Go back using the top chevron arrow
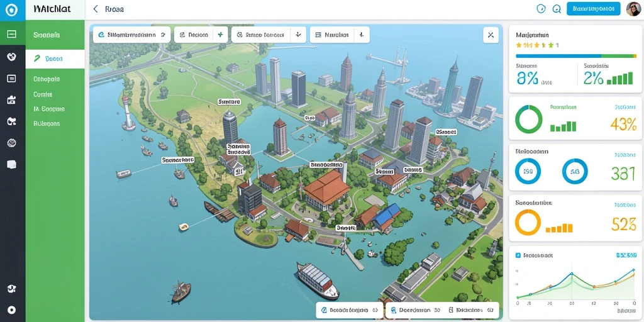The width and height of the screenshot is (644, 322). click(x=96, y=9)
